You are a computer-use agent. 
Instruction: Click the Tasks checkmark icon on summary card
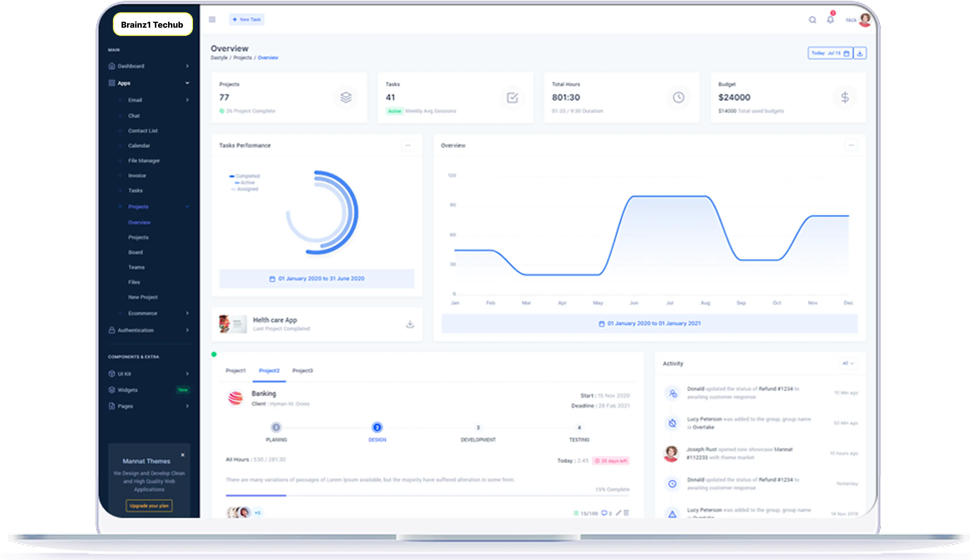[512, 98]
